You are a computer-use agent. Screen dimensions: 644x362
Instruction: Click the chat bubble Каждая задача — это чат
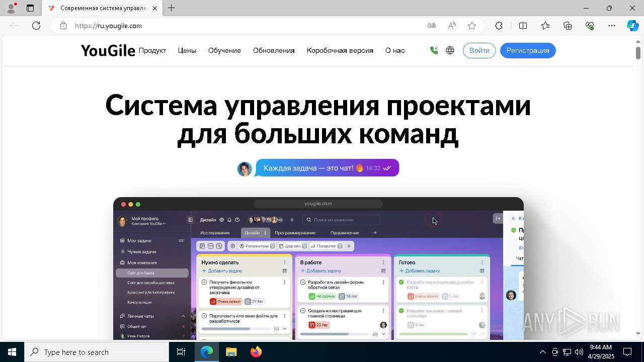(x=327, y=168)
